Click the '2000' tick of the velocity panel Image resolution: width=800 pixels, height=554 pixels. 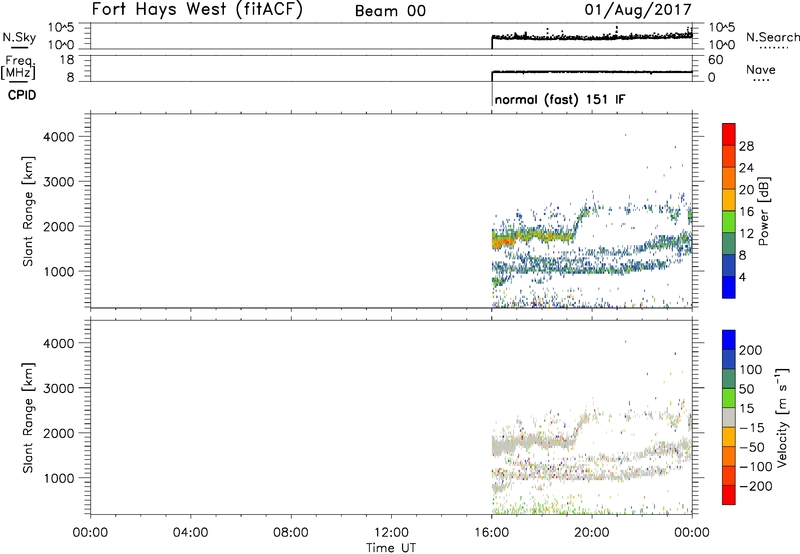[x=59, y=433]
